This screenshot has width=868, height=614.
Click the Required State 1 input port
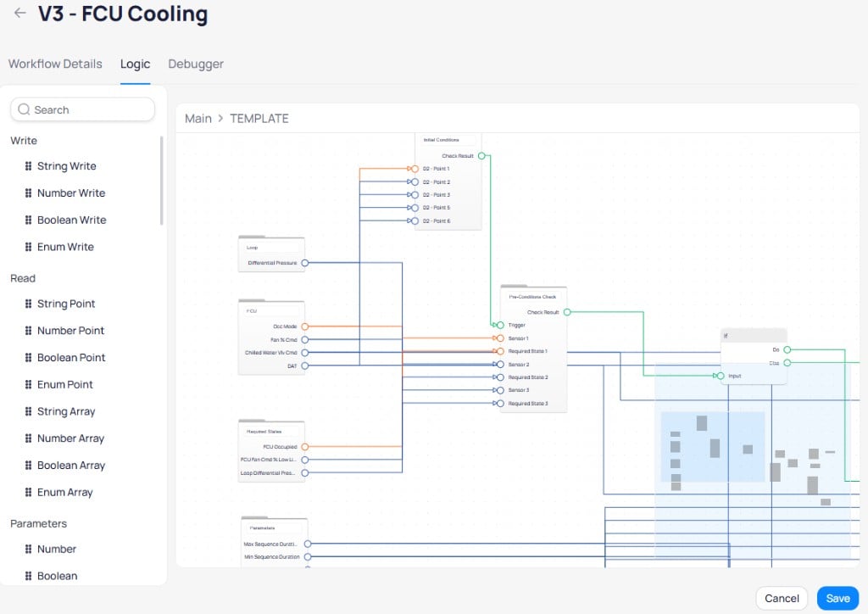click(500, 352)
